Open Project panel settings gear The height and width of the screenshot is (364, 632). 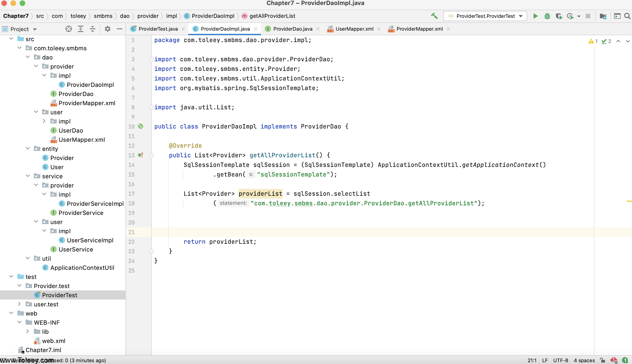click(x=107, y=29)
